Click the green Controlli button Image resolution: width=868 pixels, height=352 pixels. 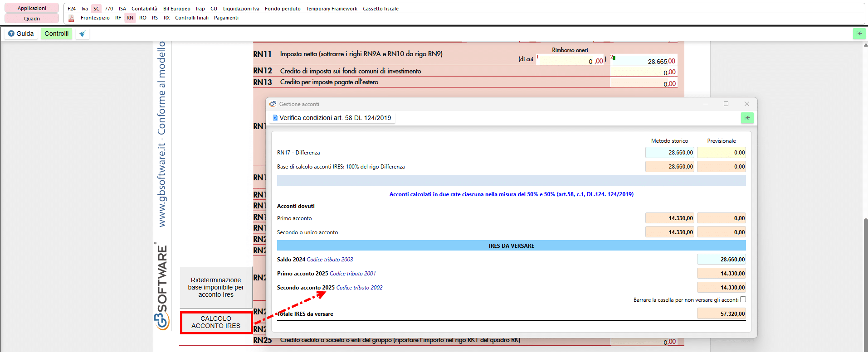coord(56,34)
